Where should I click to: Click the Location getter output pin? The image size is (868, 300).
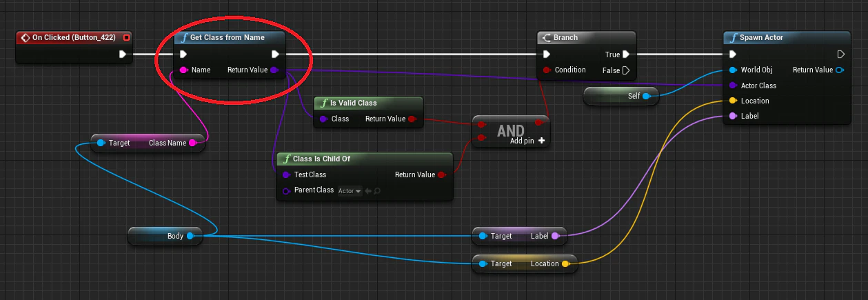pos(565,263)
